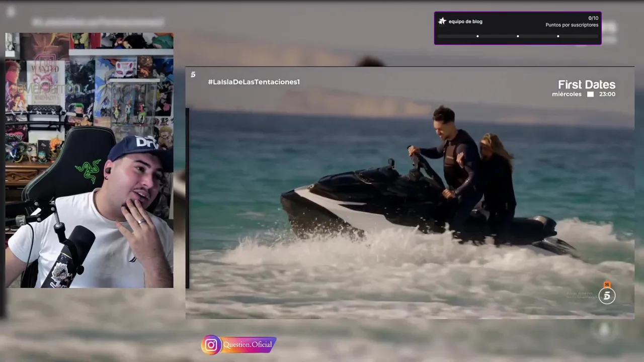Click the #LaIslaDeLasTentaciones1 hashtag

click(x=254, y=81)
